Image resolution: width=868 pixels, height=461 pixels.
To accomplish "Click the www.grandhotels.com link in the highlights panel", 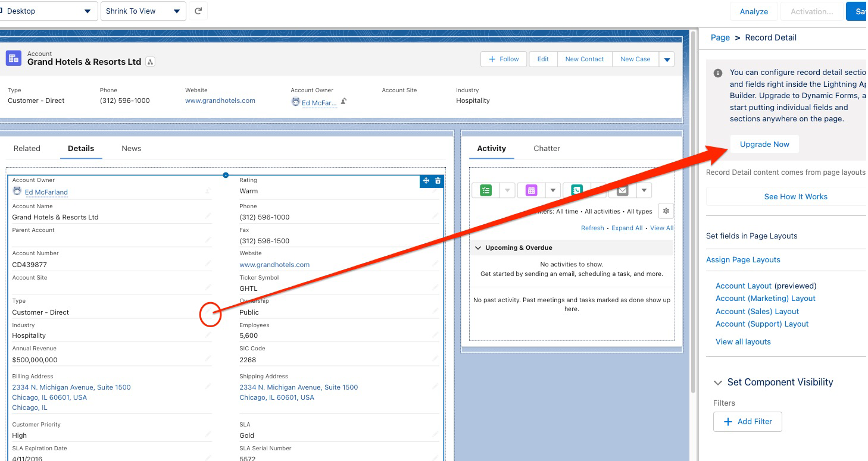I will pos(220,101).
